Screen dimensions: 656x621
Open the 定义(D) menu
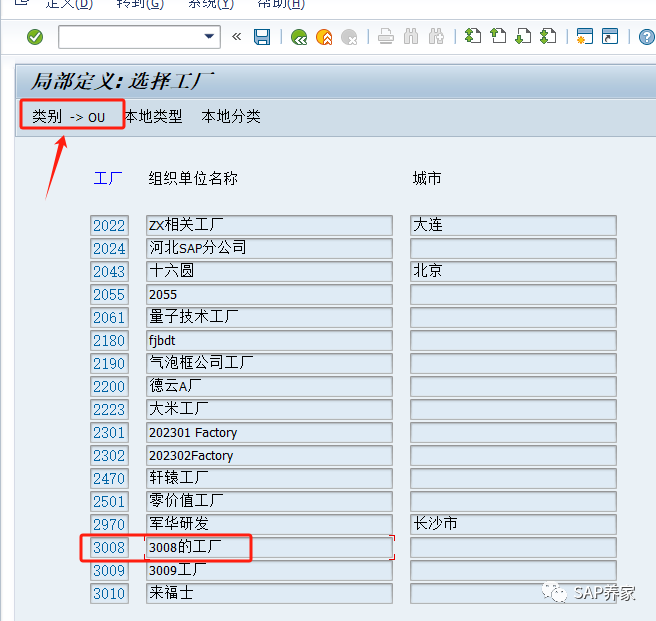(x=69, y=4)
